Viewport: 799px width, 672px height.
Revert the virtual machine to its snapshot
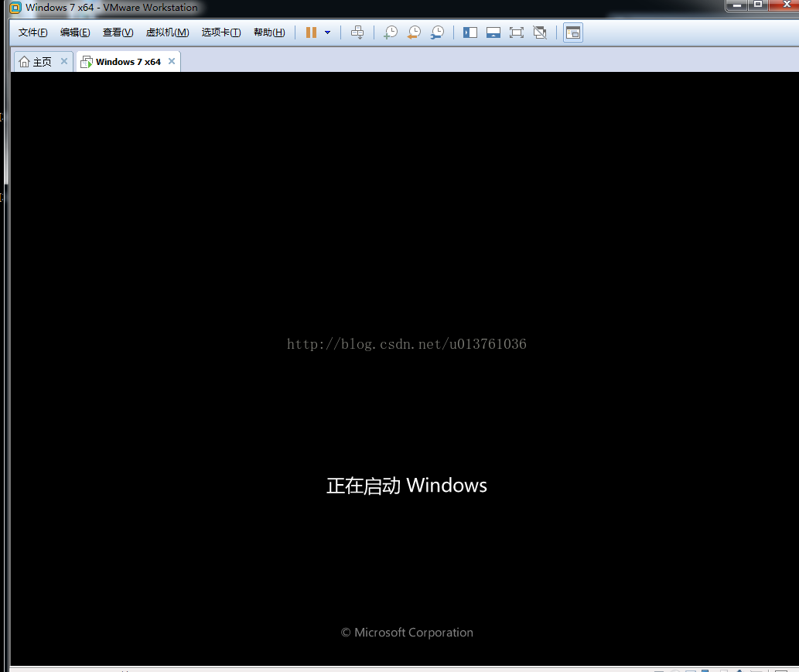point(414,32)
